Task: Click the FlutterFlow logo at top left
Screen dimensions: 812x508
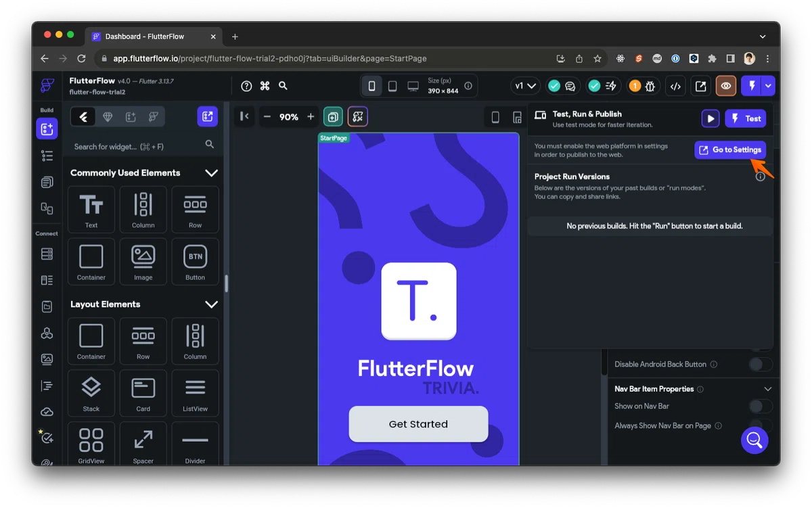Action: coord(47,86)
